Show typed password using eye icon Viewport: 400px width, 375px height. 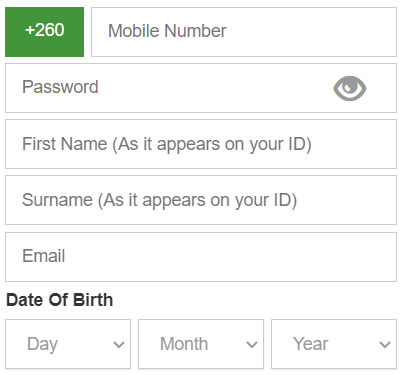(350, 88)
